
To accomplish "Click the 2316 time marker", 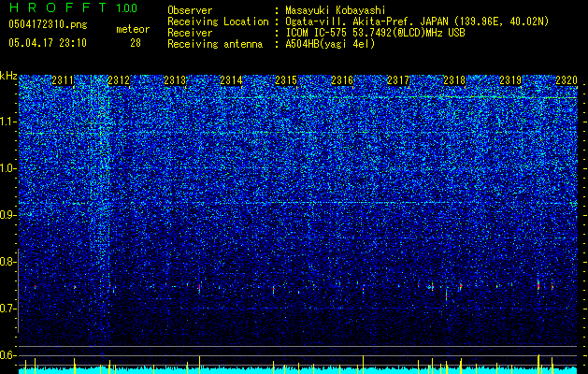I will click(x=342, y=80).
